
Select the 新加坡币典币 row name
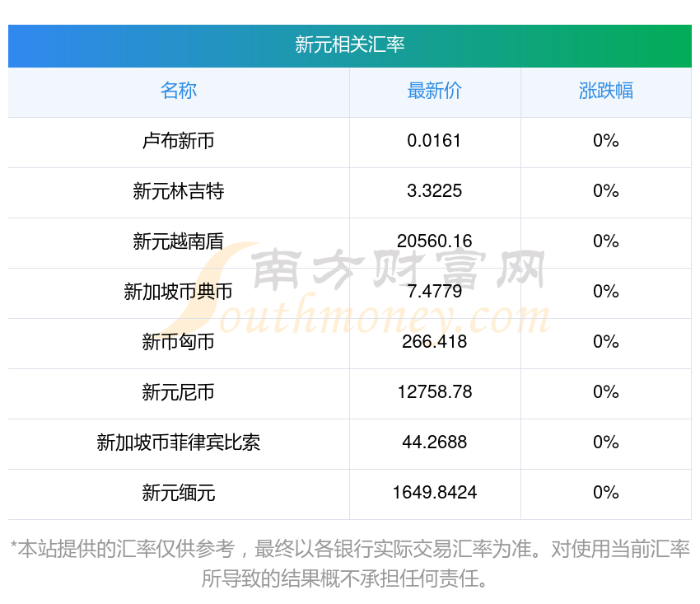179,292
